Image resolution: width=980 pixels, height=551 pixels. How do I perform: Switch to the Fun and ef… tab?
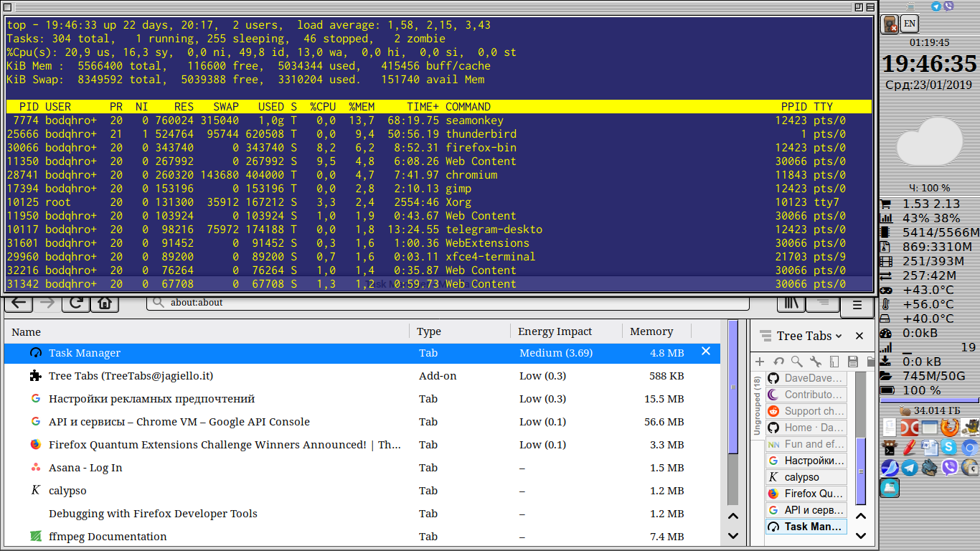806,444
